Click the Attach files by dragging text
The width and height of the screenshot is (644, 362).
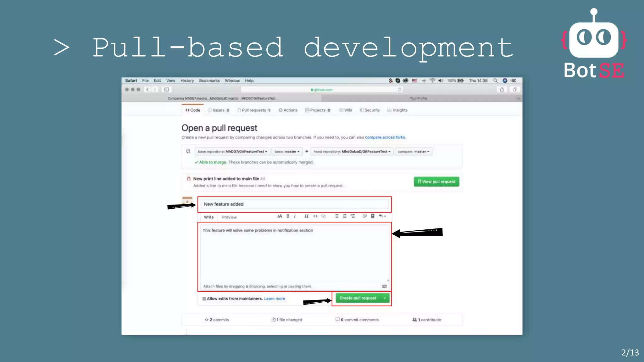pyautogui.click(x=257, y=287)
